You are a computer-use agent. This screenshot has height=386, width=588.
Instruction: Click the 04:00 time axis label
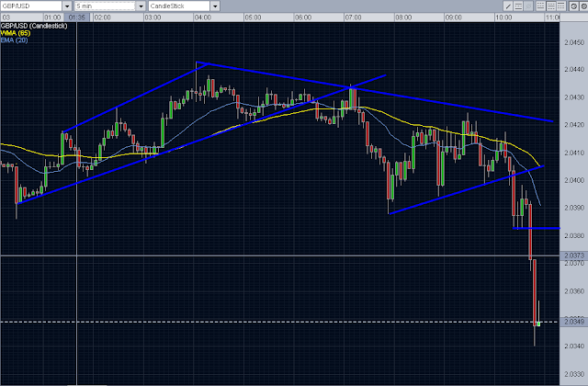pos(202,17)
